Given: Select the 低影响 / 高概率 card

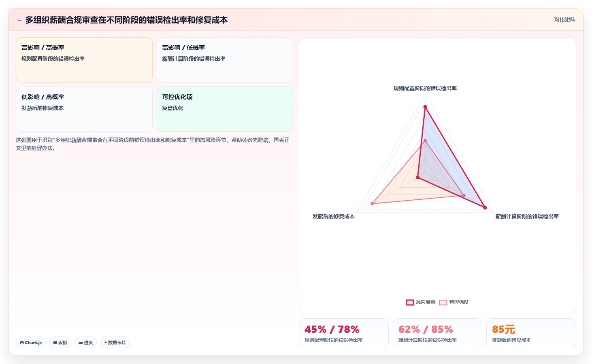Looking at the screenshot, I should 84,109.
